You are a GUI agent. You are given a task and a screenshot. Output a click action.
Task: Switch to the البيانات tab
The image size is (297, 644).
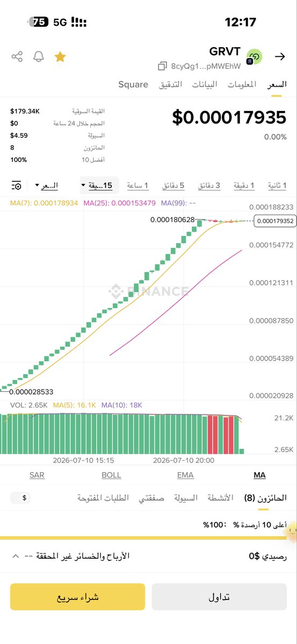pos(204,84)
